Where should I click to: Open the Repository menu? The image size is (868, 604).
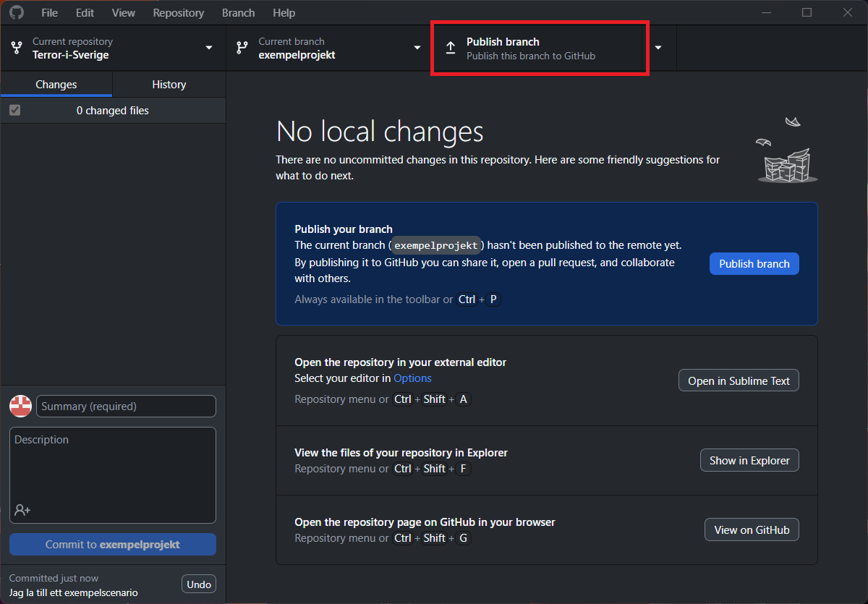(x=179, y=12)
